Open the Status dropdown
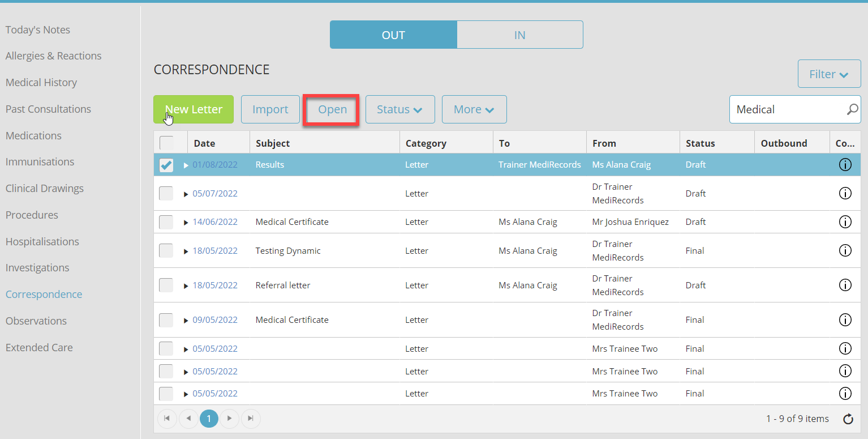868x439 pixels. click(400, 109)
